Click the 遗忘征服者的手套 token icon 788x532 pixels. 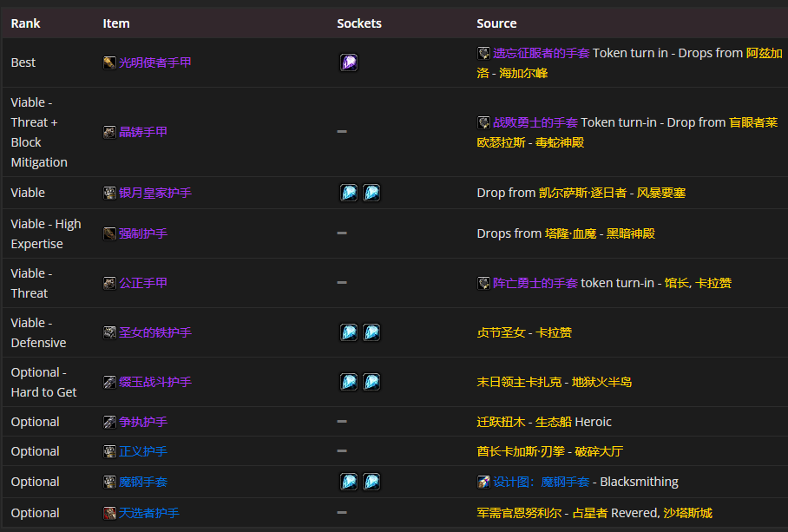pos(483,53)
